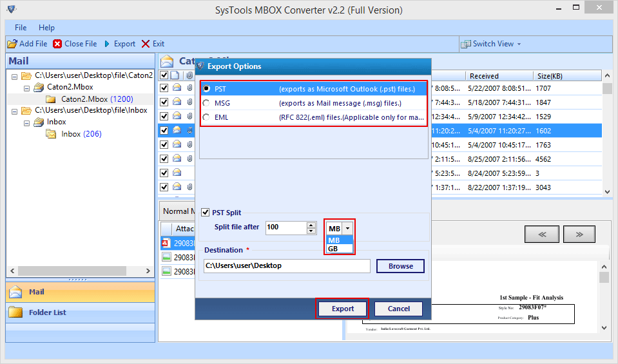
Task: Click the Folder List folder icon
Action: pos(15,312)
